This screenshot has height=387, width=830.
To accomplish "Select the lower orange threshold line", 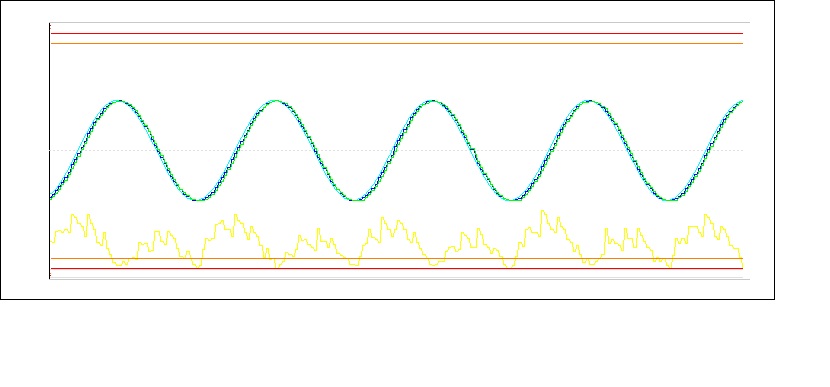I will [x=397, y=258].
